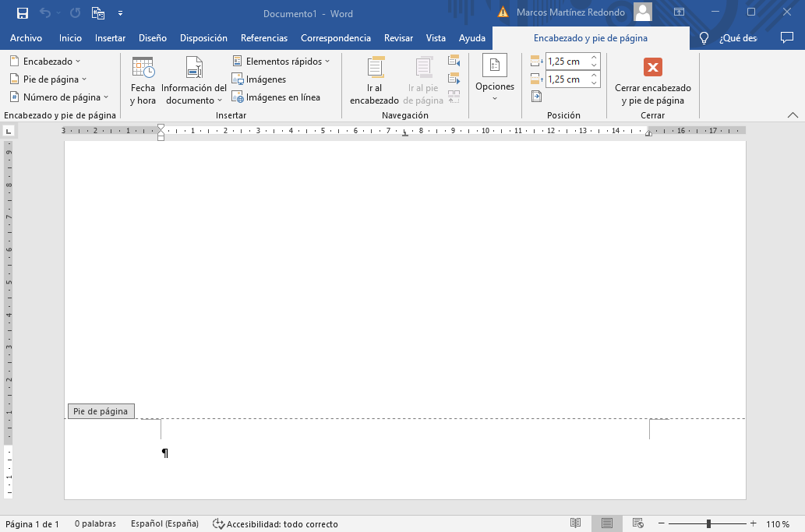Click the disabled Ir al pie de página
Viewport: 805px width, 532px height.
click(423, 81)
